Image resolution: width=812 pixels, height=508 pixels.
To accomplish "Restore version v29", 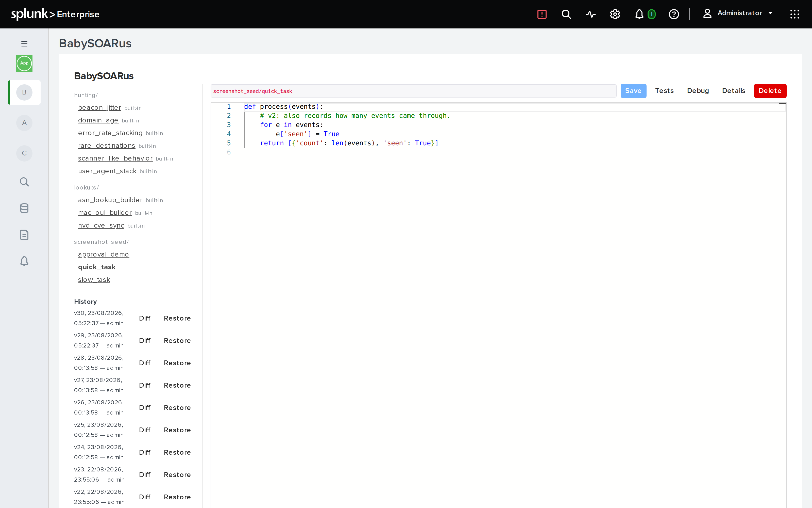I will [177, 341].
